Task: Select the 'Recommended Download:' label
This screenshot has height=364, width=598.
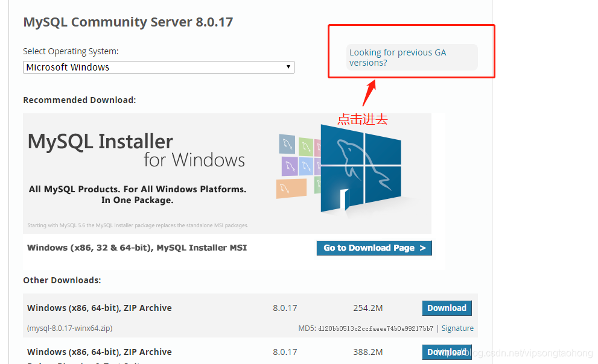Action: point(79,100)
